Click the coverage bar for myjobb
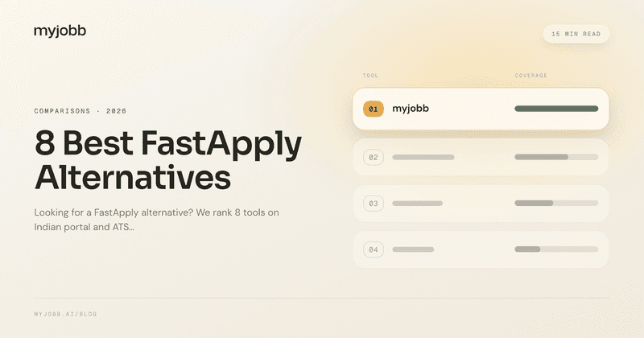 [x=556, y=109]
